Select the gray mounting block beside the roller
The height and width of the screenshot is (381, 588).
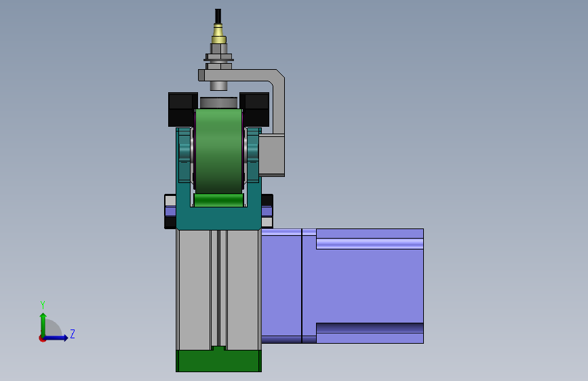(272, 155)
